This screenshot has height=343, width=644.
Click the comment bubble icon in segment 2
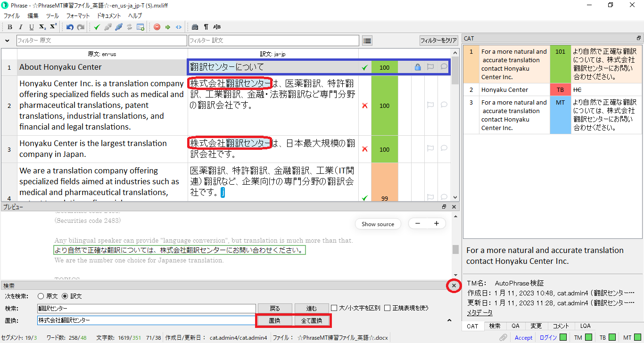tap(444, 105)
